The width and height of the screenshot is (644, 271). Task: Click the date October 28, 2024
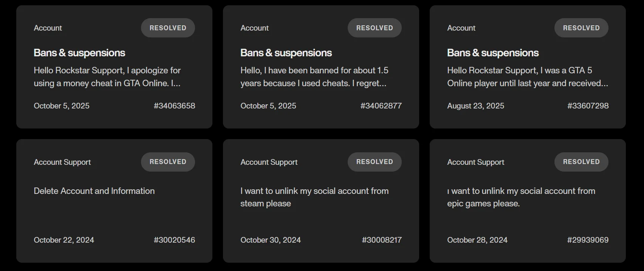pyautogui.click(x=477, y=240)
